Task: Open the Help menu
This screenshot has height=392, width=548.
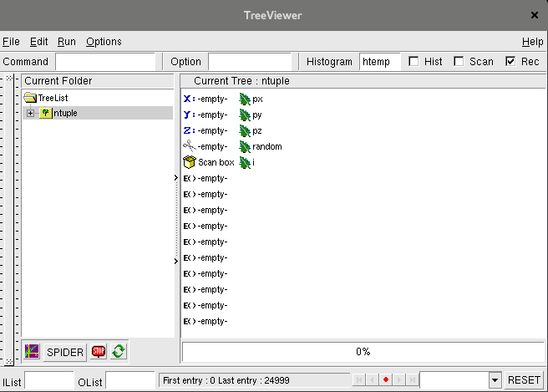Action: tap(533, 42)
